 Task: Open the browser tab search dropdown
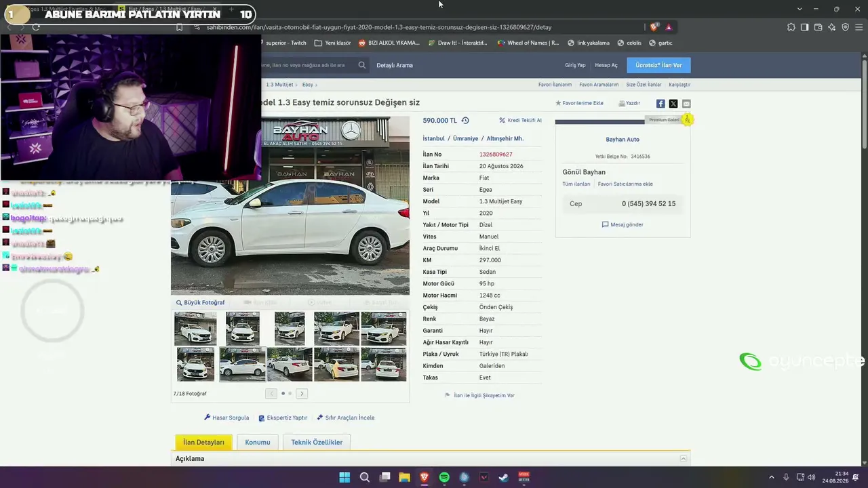pyautogui.click(x=800, y=9)
